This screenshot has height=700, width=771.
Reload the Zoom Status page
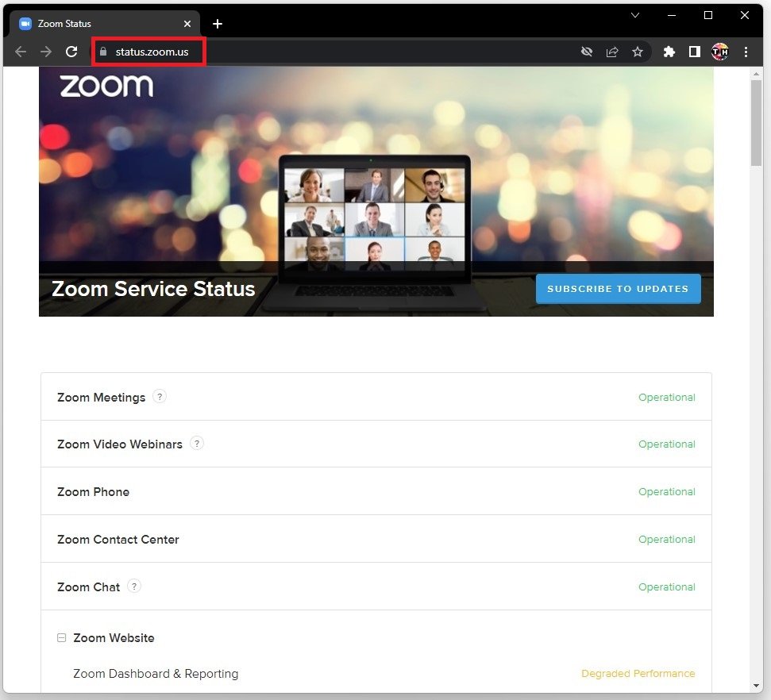pos(71,52)
